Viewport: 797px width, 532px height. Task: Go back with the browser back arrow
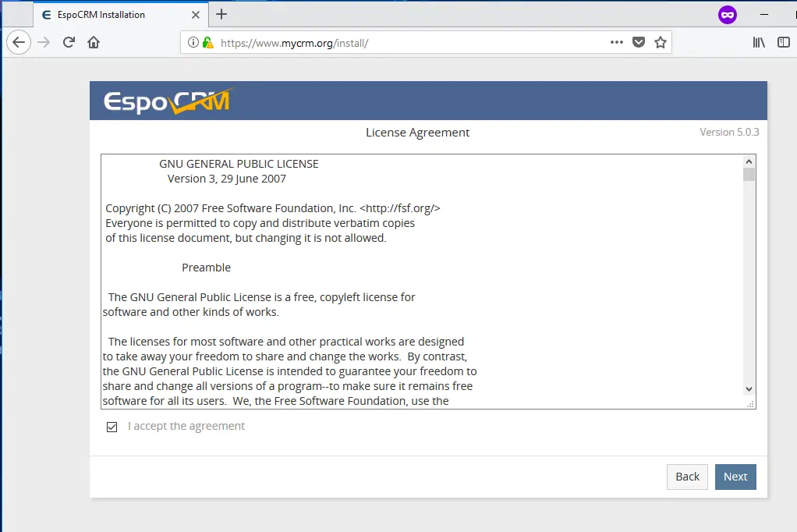(x=19, y=42)
